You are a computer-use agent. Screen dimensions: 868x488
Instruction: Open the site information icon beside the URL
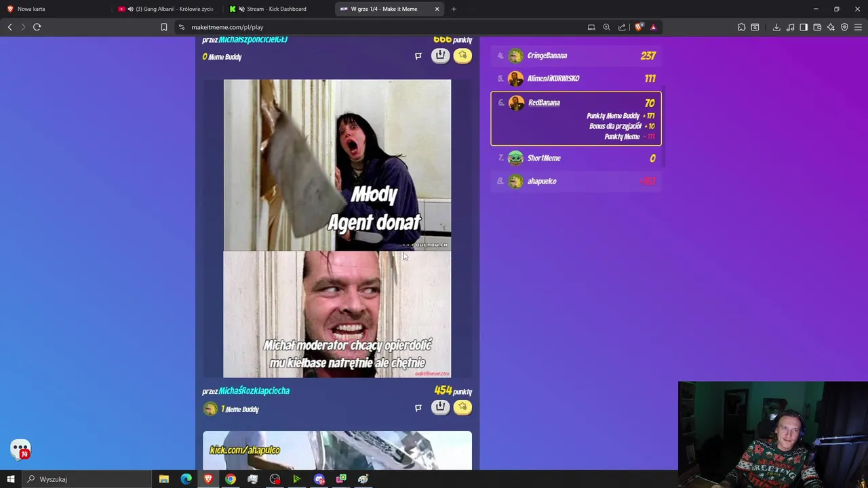click(181, 27)
